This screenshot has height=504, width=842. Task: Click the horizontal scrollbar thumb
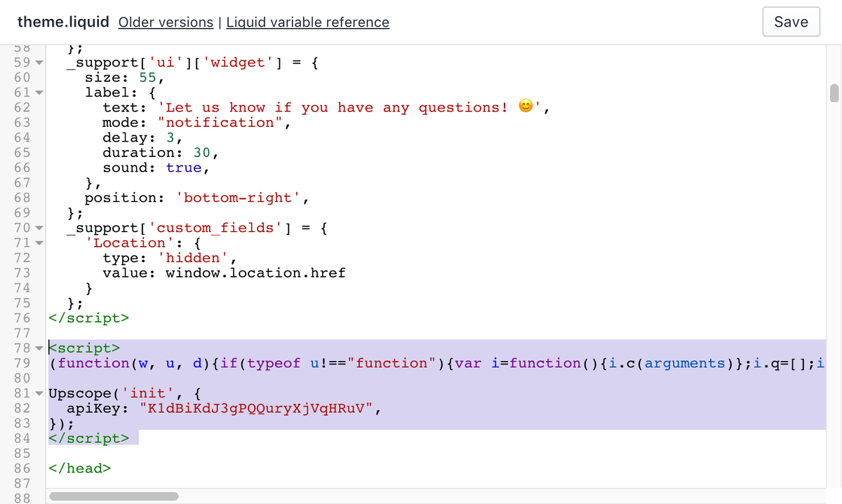click(x=114, y=496)
